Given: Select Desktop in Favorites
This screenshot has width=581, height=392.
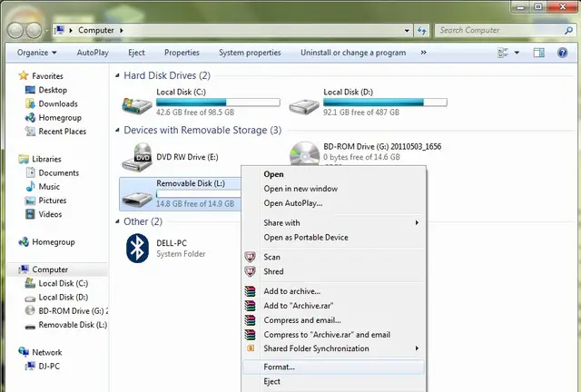Looking at the screenshot, I should [x=53, y=90].
